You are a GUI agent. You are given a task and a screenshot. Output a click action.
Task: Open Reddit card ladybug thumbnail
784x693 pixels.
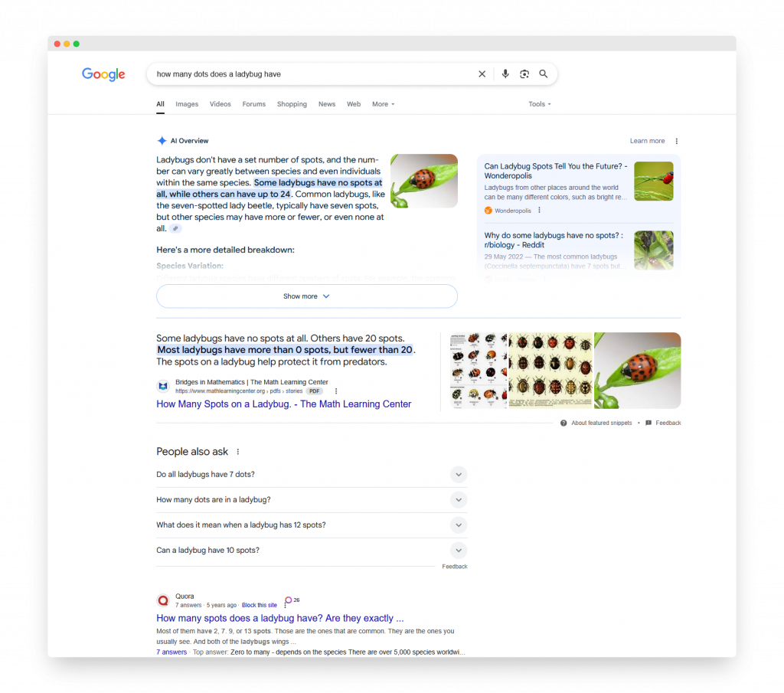pos(654,250)
